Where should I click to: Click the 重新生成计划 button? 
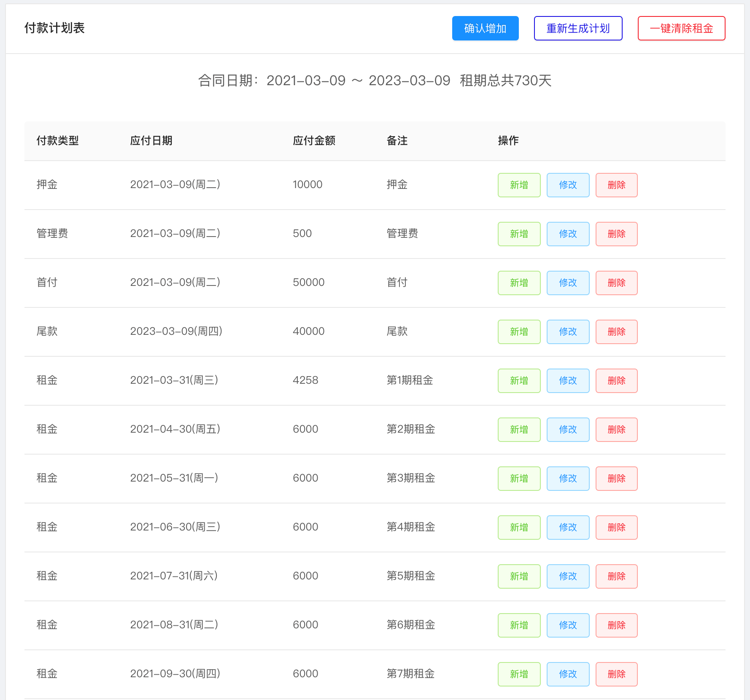(x=578, y=28)
